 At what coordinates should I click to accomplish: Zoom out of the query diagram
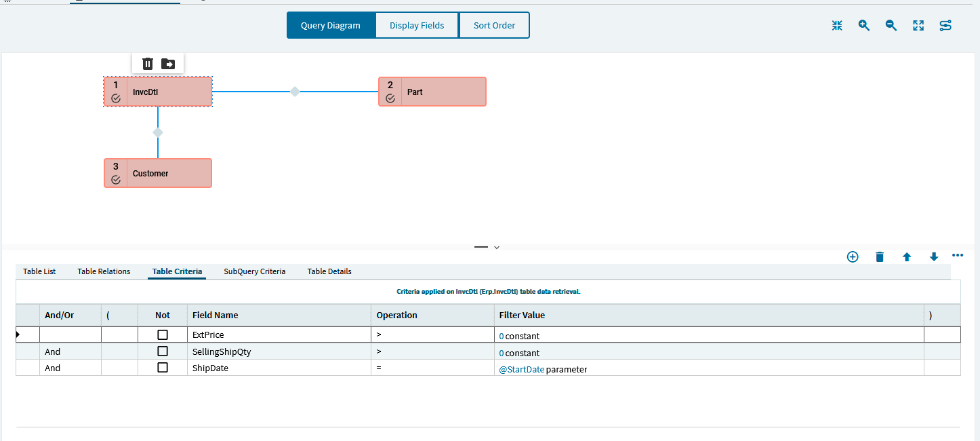click(891, 25)
